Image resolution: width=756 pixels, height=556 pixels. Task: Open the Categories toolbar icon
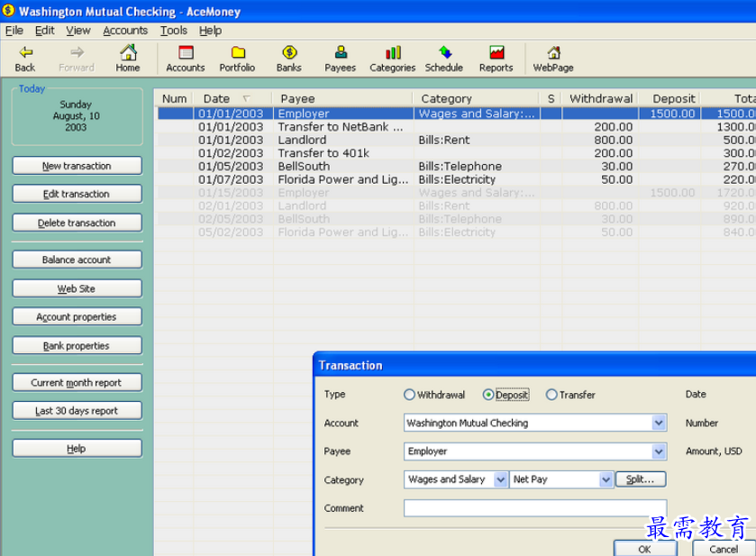coord(393,59)
